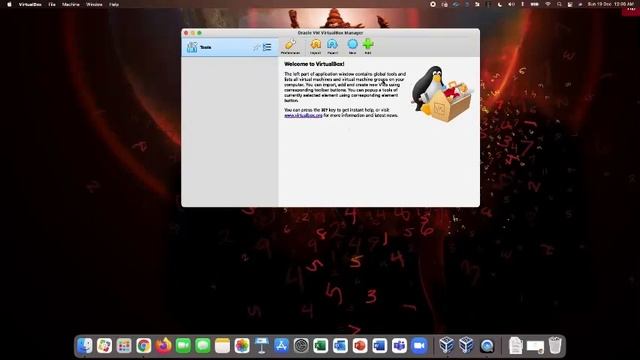Click the pin icon beside Tools
Screen dimensions: 640x360
point(257,48)
